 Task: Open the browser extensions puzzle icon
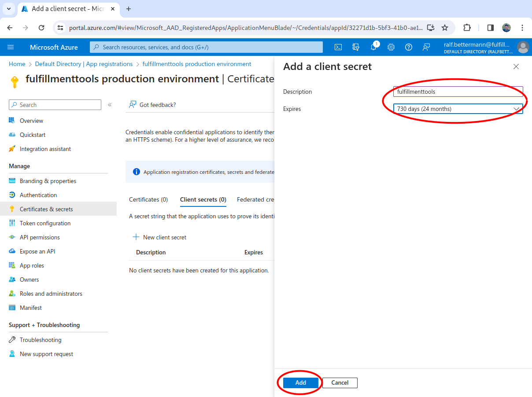(467, 28)
